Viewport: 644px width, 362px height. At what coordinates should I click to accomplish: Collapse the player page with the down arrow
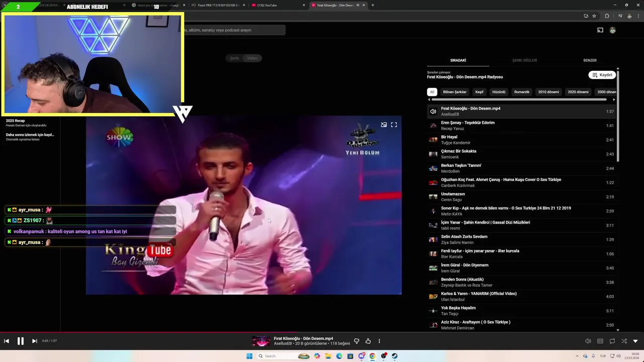(635, 341)
